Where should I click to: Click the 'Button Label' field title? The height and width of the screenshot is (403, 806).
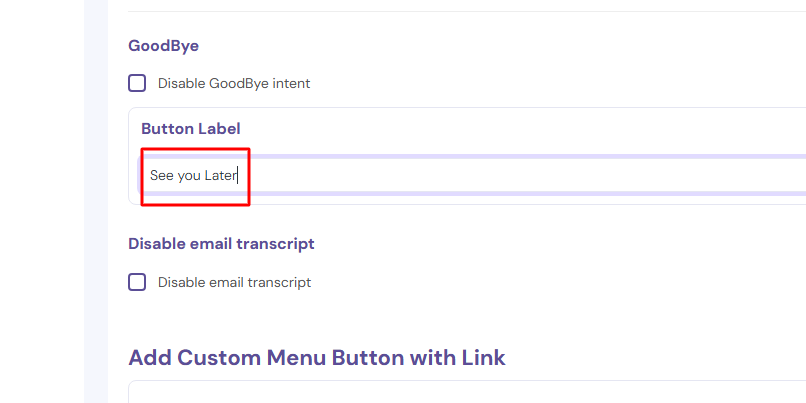tap(190, 129)
